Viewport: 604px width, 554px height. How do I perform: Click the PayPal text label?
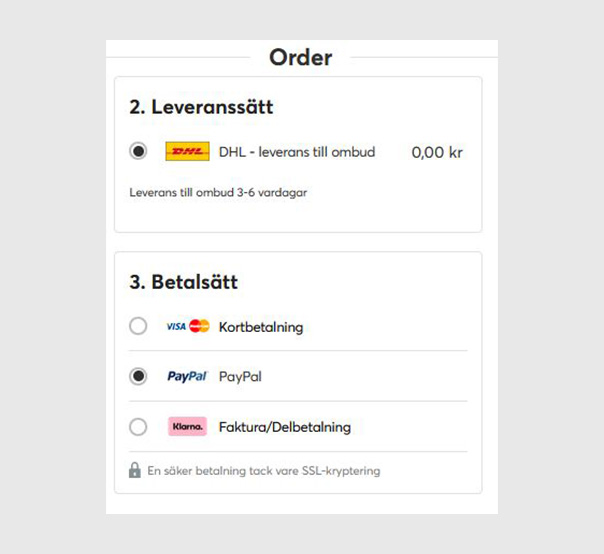[240, 376]
